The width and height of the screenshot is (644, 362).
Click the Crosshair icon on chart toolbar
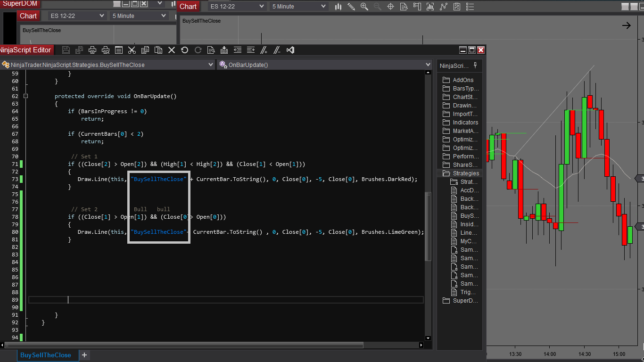pos(390,7)
